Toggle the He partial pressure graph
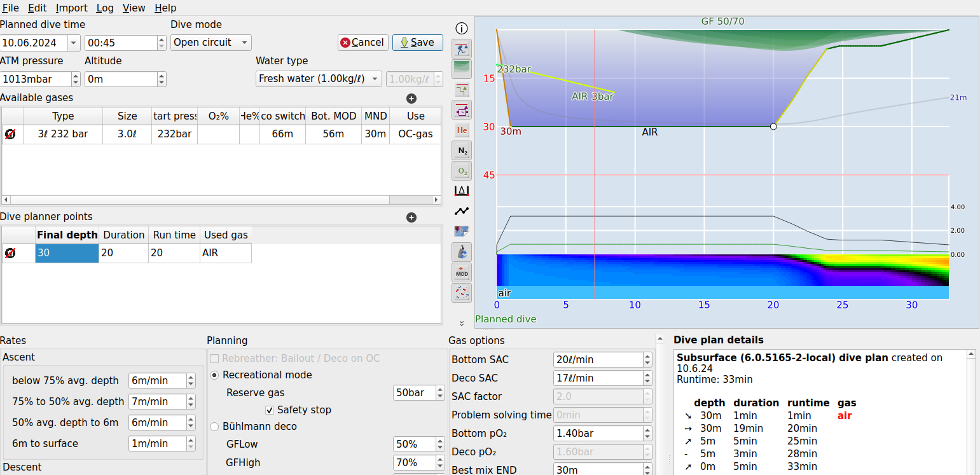The height and width of the screenshot is (475, 980). (x=462, y=130)
